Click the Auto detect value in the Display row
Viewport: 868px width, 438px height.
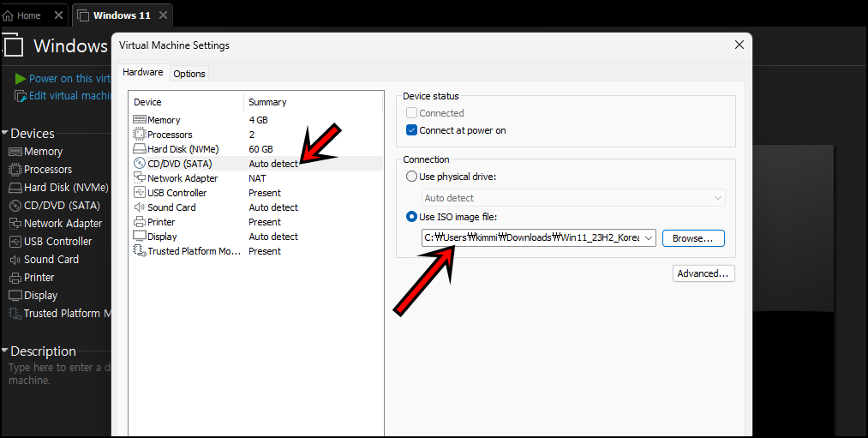[273, 237]
